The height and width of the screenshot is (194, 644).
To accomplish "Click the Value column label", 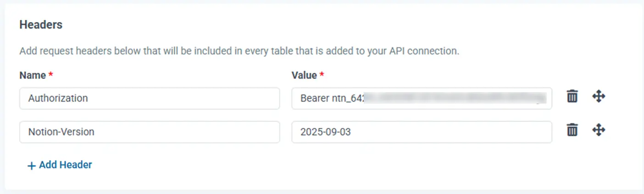I will click(x=304, y=75).
